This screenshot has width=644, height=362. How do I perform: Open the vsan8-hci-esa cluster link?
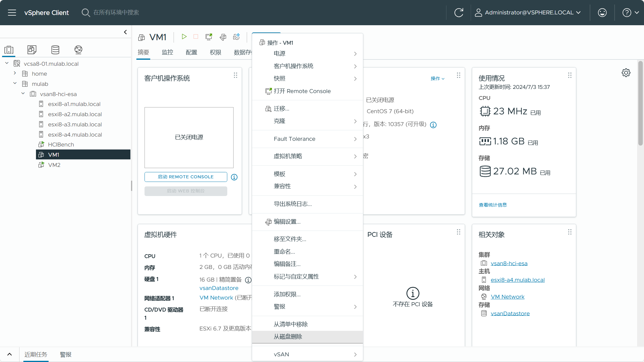[x=509, y=263]
